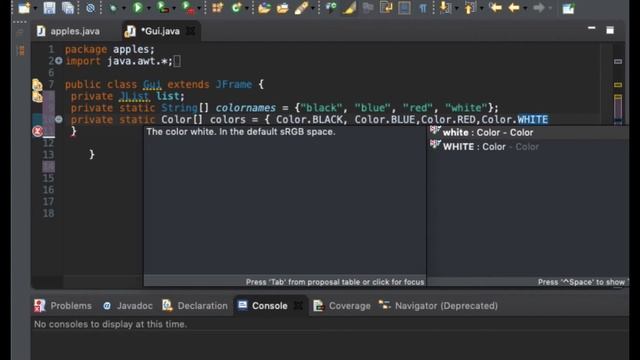Click the overview ruler warning marker
The width and height of the screenshot is (640, 360).
(618, 85)
